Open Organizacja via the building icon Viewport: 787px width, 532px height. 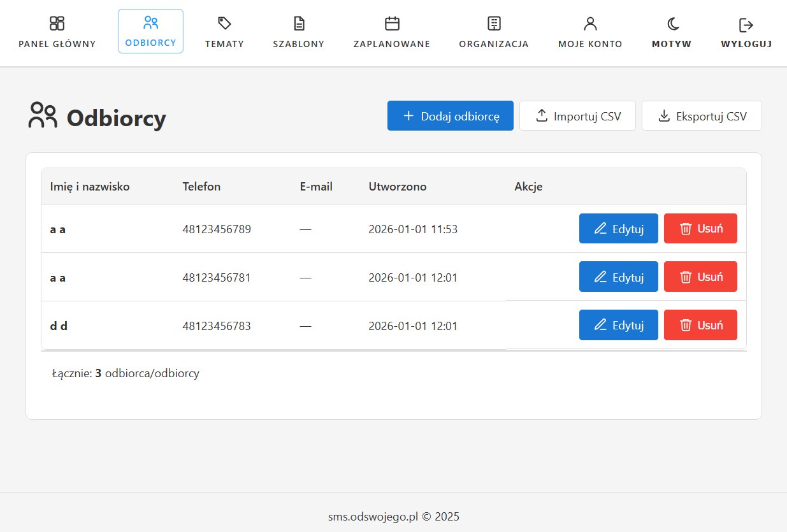(493, 22)
